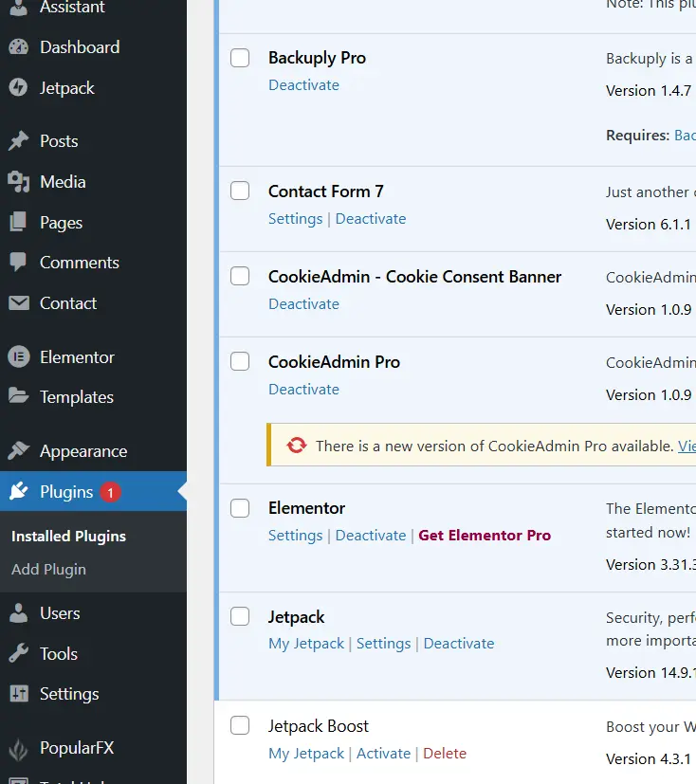The image size is (696, 784).
Task: Click the Tools wrench icon
Action: (19, 653)
